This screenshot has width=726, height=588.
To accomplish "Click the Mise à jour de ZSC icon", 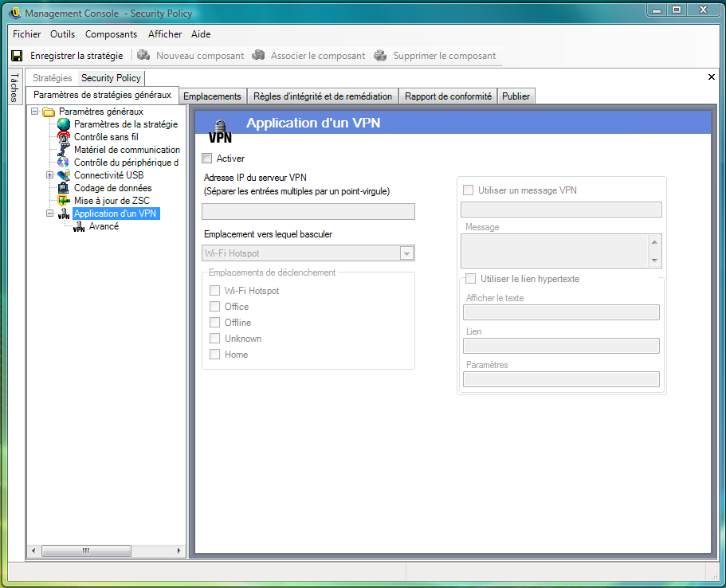I will 64,201.
